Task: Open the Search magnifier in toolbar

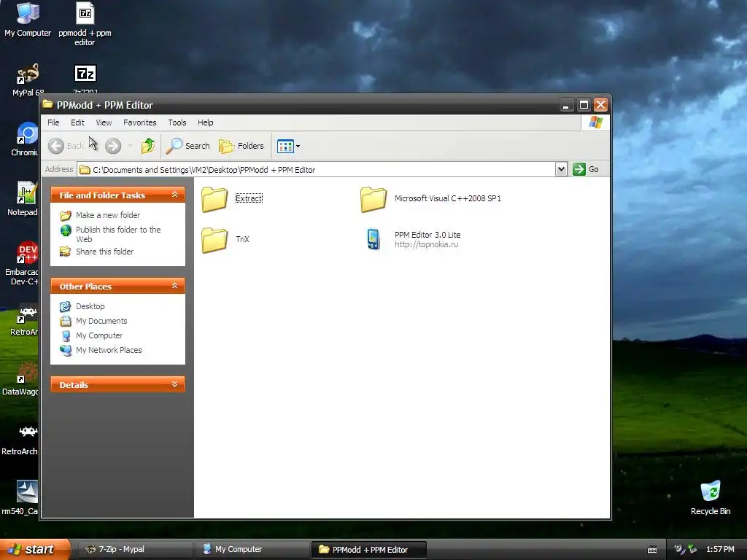Action: [174, 146]
